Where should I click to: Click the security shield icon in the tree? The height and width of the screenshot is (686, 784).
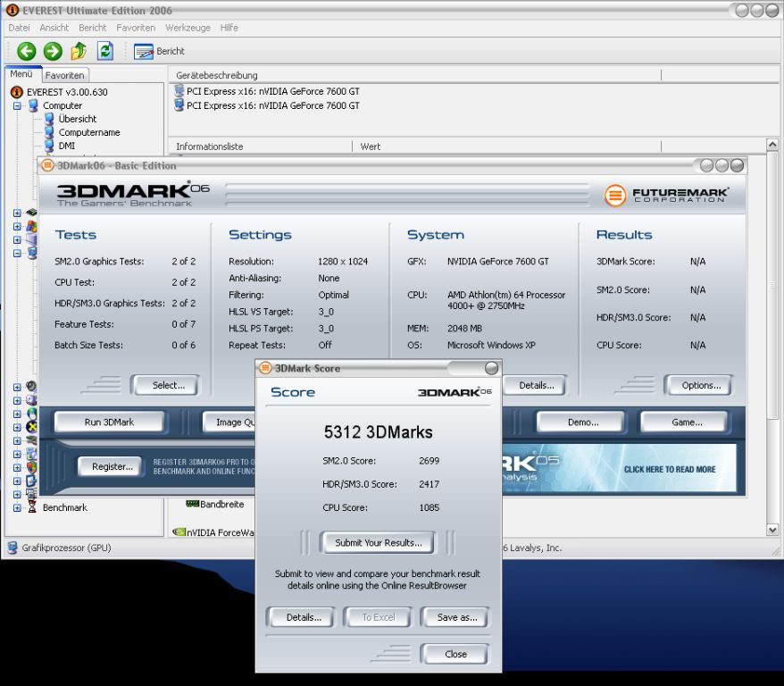point(31,467)
